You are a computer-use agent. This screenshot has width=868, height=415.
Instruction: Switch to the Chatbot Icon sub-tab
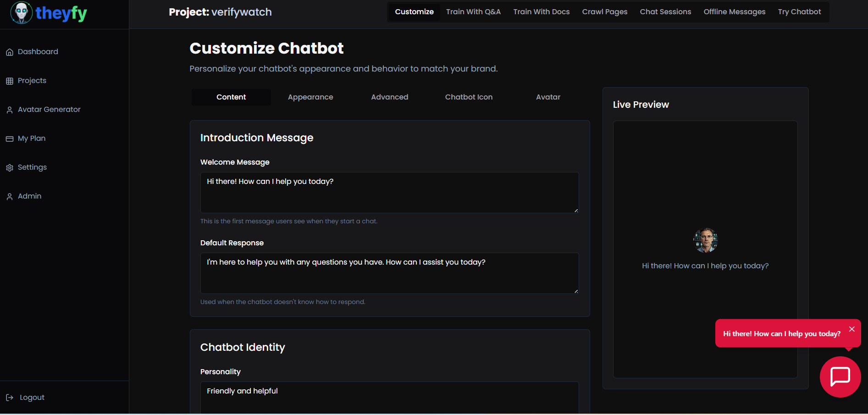(x=469, y=97)
